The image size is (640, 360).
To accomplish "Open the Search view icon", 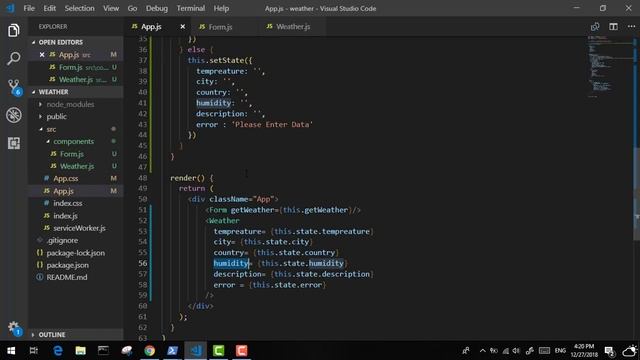I will [x=13, y=59].
